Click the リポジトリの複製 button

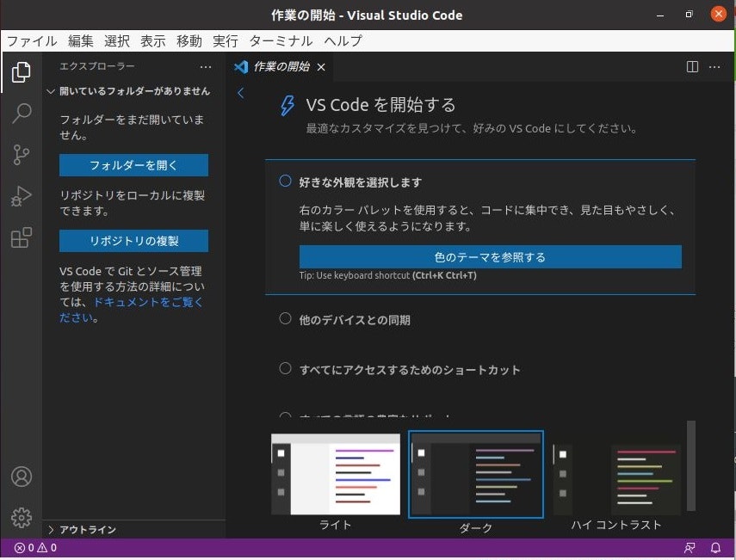click(133, 241)
